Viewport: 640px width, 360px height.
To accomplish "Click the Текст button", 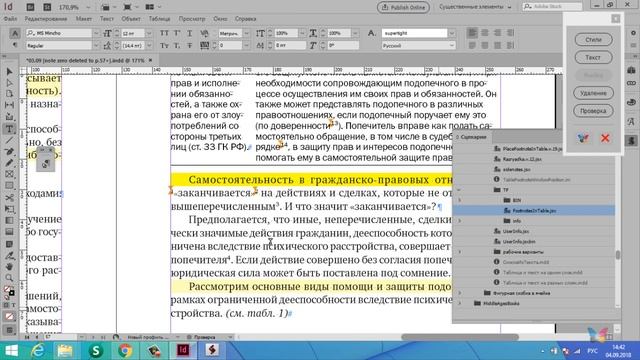I will coord(593,58).
